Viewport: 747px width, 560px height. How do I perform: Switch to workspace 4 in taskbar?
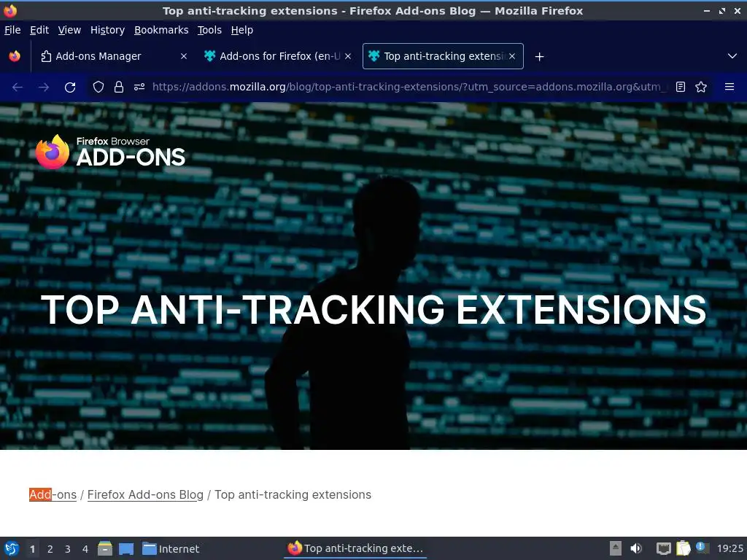[x=85, y=549]
